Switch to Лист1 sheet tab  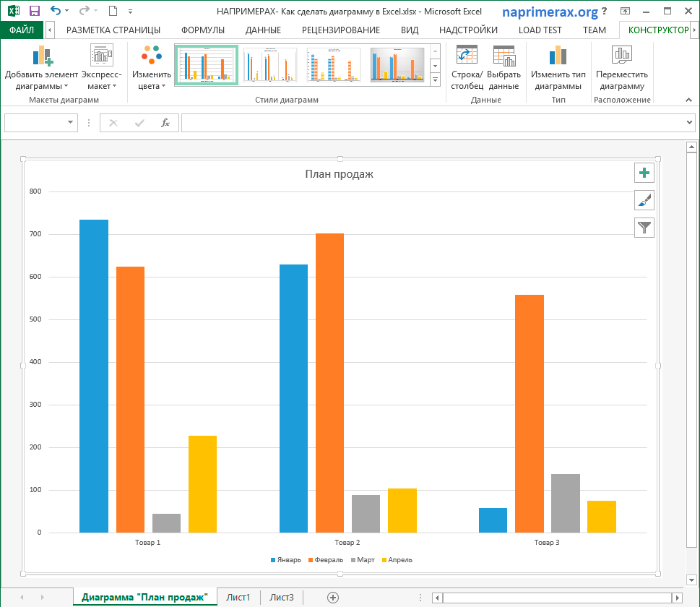click(238, 597)
